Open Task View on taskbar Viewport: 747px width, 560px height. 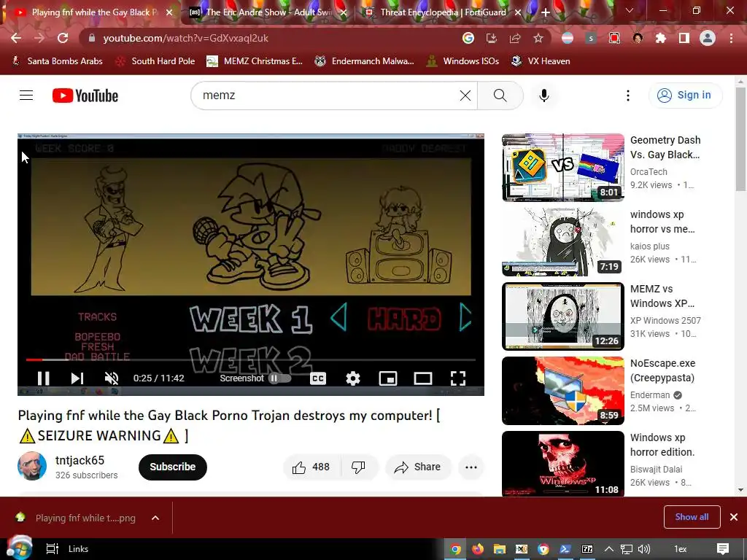click(52, 549)
